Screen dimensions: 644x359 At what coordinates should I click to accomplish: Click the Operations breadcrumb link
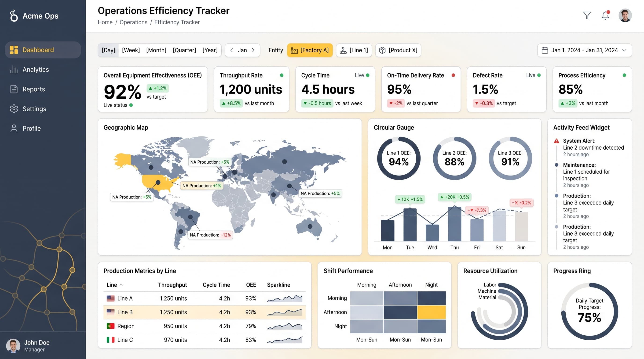tap(133, 22)
